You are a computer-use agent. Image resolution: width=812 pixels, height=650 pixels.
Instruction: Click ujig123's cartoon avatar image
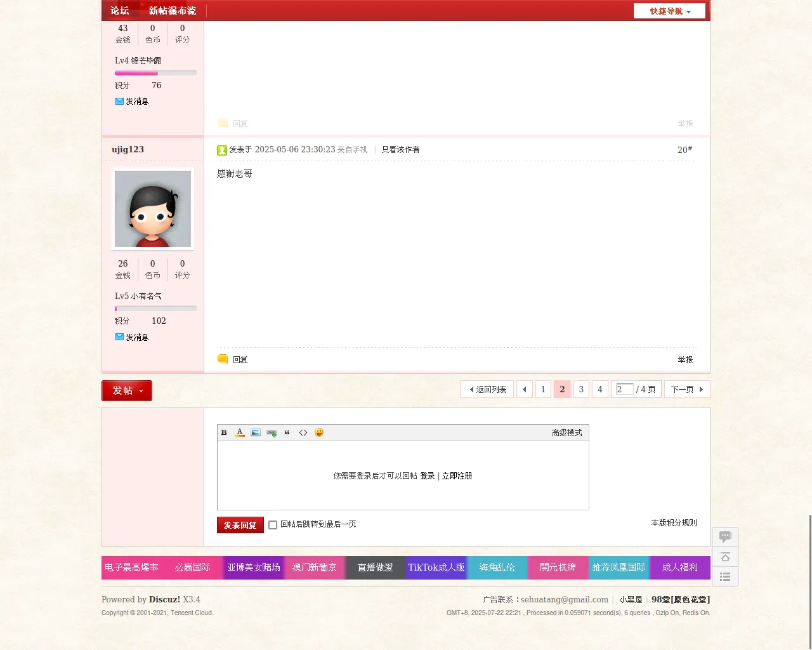tap(153, 209)
